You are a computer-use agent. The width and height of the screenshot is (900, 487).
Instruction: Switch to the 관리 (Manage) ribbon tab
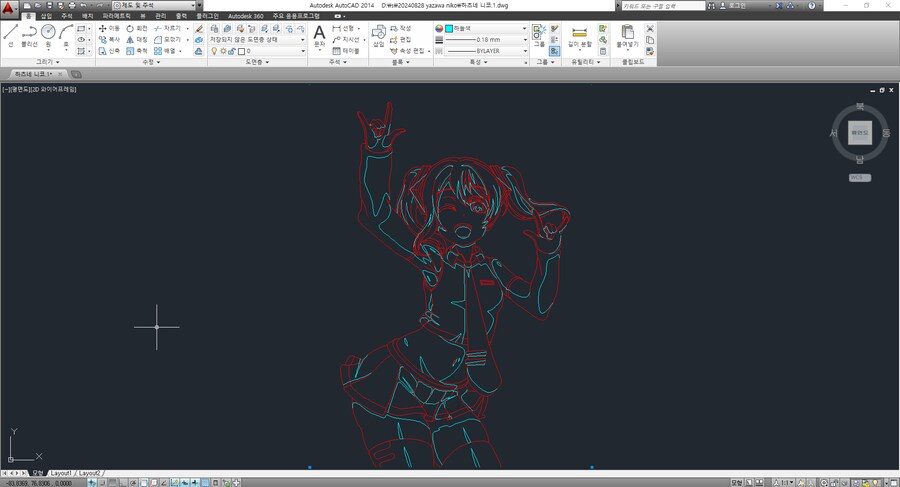(160, 16)
